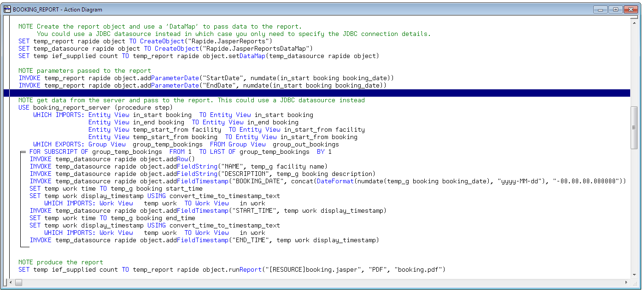
Task: Click the vertical scrollbar up arrow
Action: (x=634, y=23)
